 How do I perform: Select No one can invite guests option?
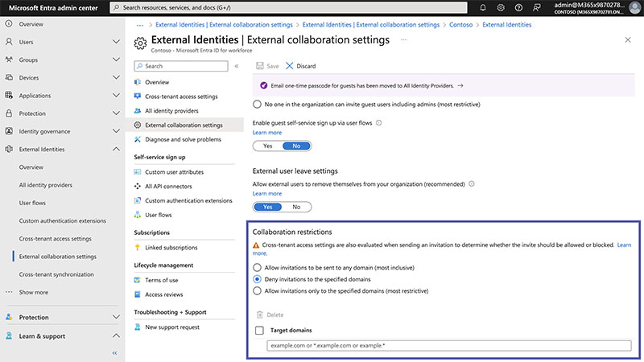pos(257,105)
